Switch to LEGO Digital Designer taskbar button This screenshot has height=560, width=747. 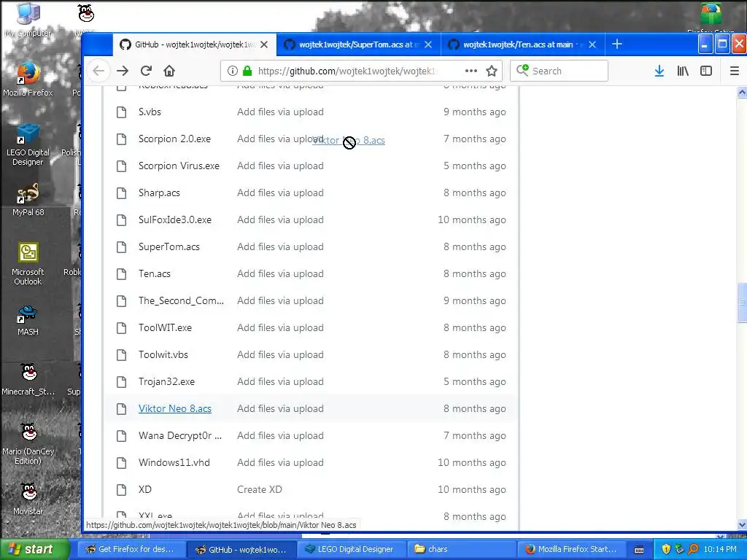coord(351,550)
